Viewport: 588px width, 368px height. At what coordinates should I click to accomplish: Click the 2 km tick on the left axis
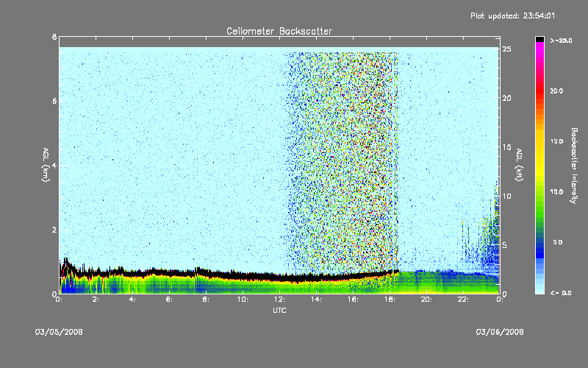tap(54, 230)
